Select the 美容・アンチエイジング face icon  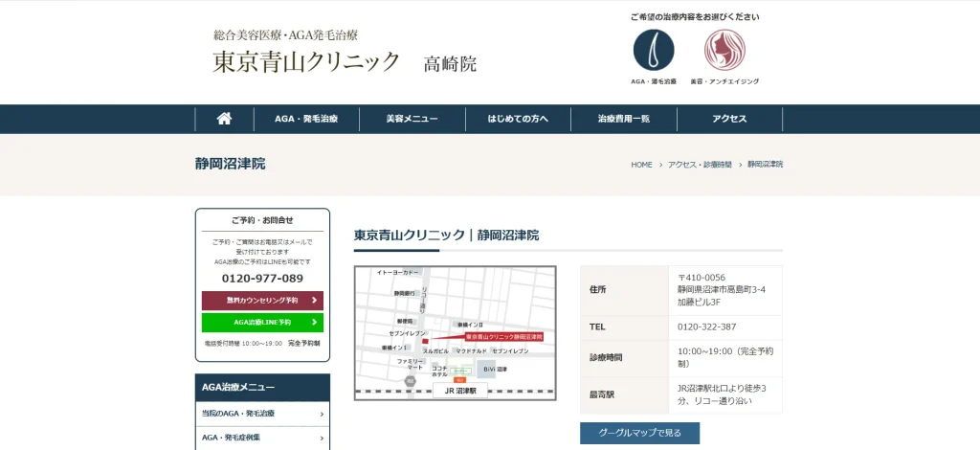click(x=725, y=50)
